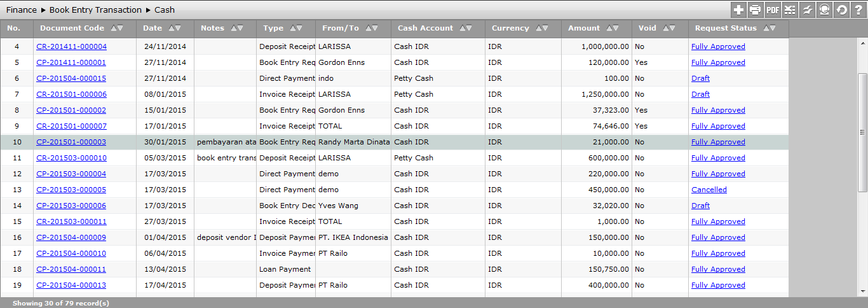The width and height of the screenshot is (868, 308).
Task: Select Cash in the breadcrumb
Action: 165,10
